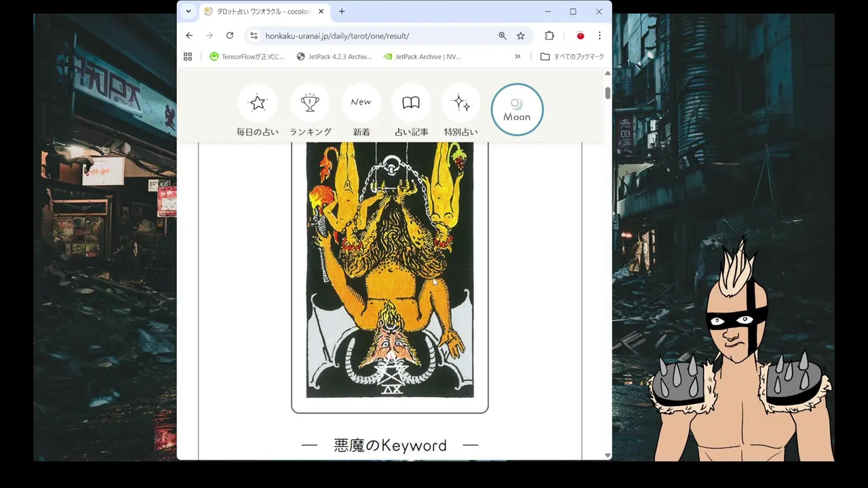Open 占い記事 book menu item
Screen dimensions: 868x488
(x=411, y=110)
